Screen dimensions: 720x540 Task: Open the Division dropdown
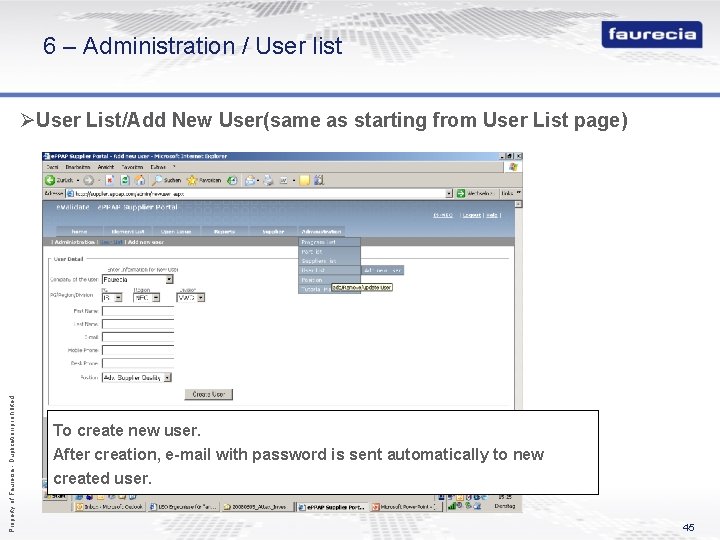click(201, 298)
